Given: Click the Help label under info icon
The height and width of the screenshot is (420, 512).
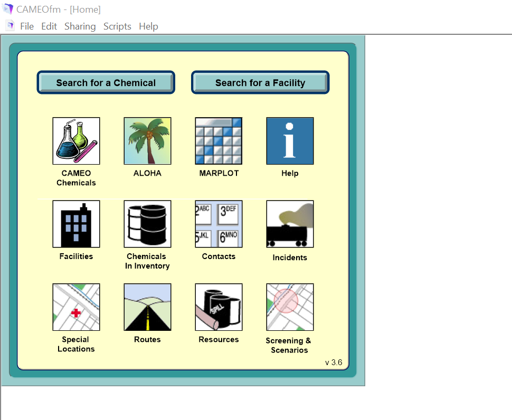Looking at the screenshot, I should click(290, 173).
